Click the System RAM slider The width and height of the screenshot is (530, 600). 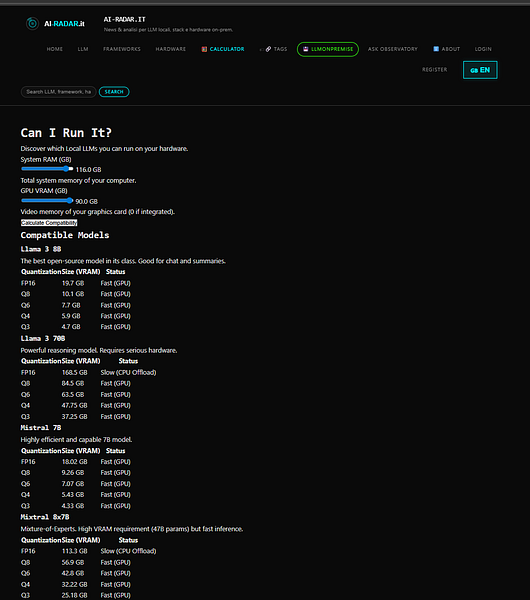[x=47, y=169]
